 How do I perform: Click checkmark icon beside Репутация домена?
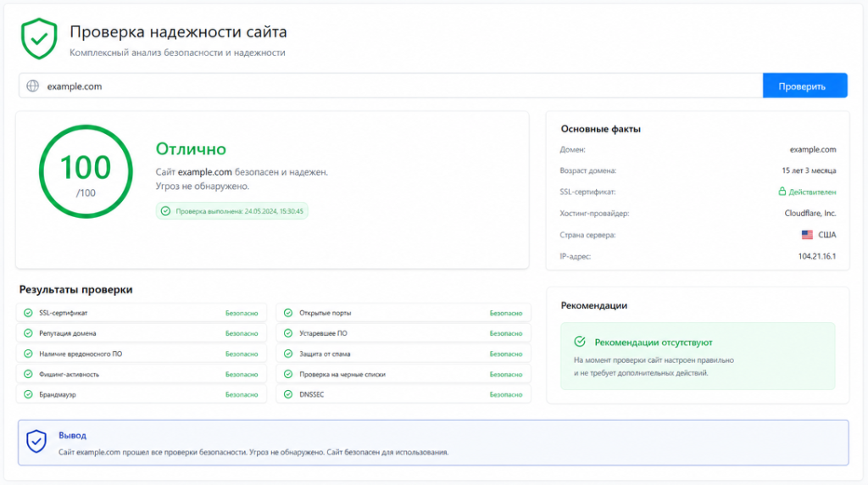(28, 333)
